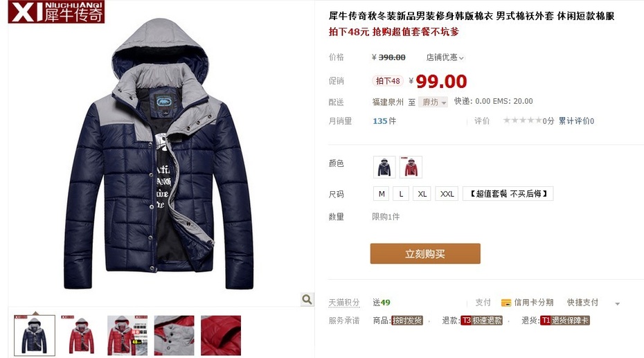Open the 廊坊 delivery city dropdown
The width and height of the screenshot is (644, 358).
(x=433, y=102)
